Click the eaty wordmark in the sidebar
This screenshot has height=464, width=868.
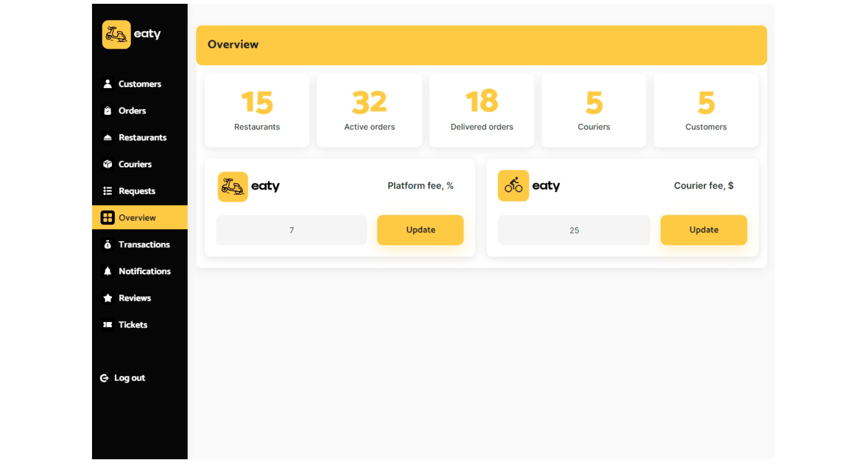(x=148, y=34)
